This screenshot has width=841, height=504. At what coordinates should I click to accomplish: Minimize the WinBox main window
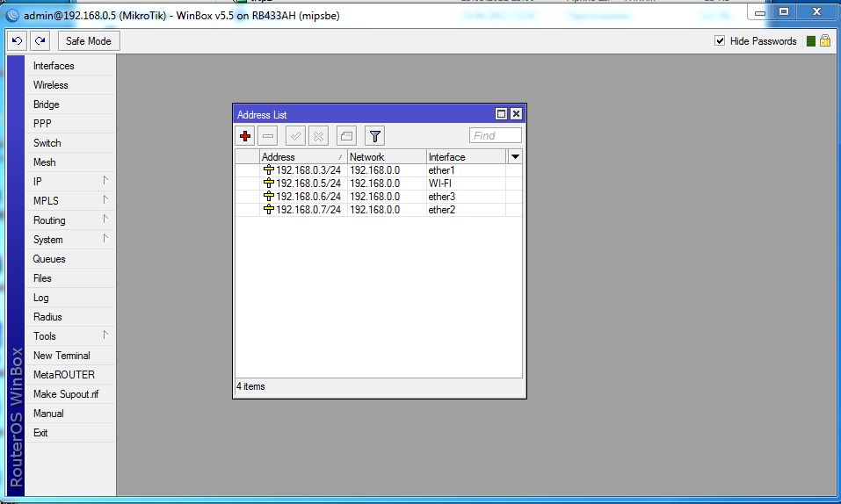click(760, 12)
